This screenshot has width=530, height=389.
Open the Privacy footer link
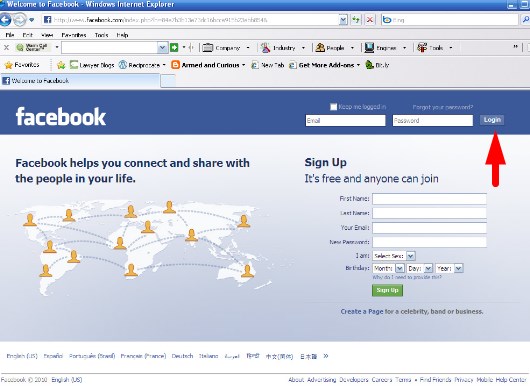pos(464,380)
